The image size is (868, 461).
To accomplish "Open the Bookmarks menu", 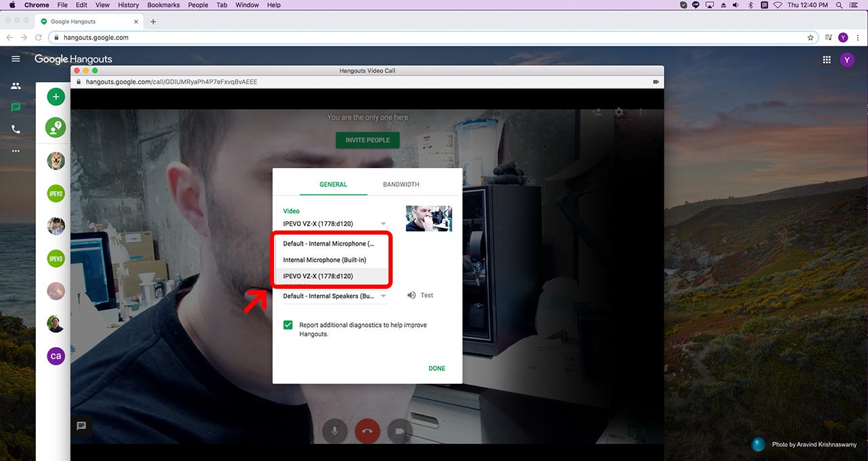I will 163,5.
